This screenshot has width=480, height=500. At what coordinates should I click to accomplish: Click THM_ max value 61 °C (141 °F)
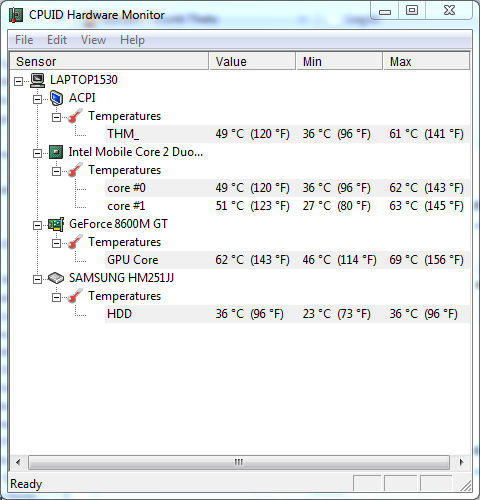click(426, 134)
